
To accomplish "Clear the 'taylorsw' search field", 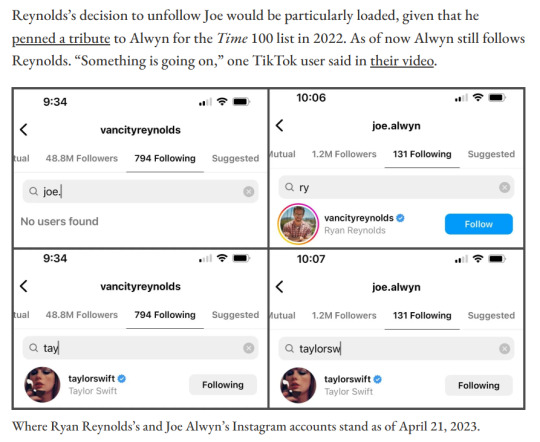I will coord(505,349).
